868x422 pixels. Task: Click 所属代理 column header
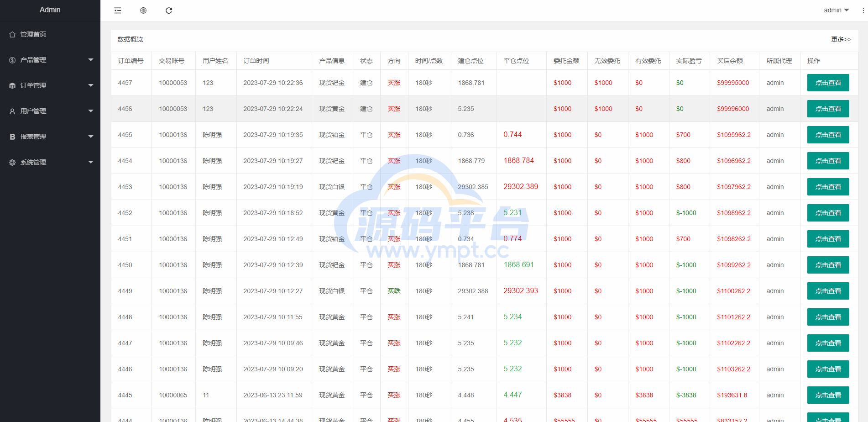pyautogui.click(x=779, y=61)
